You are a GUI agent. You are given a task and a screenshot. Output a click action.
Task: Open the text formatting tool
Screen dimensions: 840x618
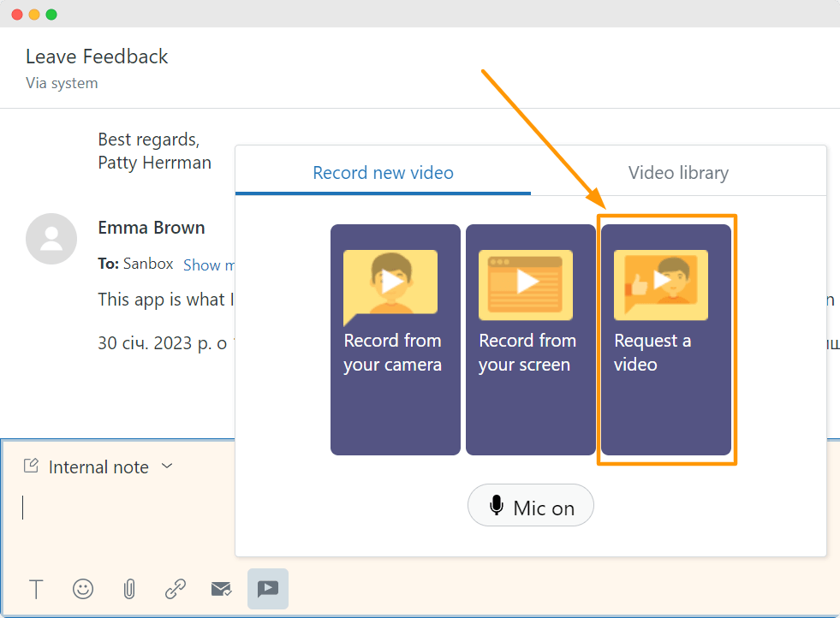click(x=36, y=589)
